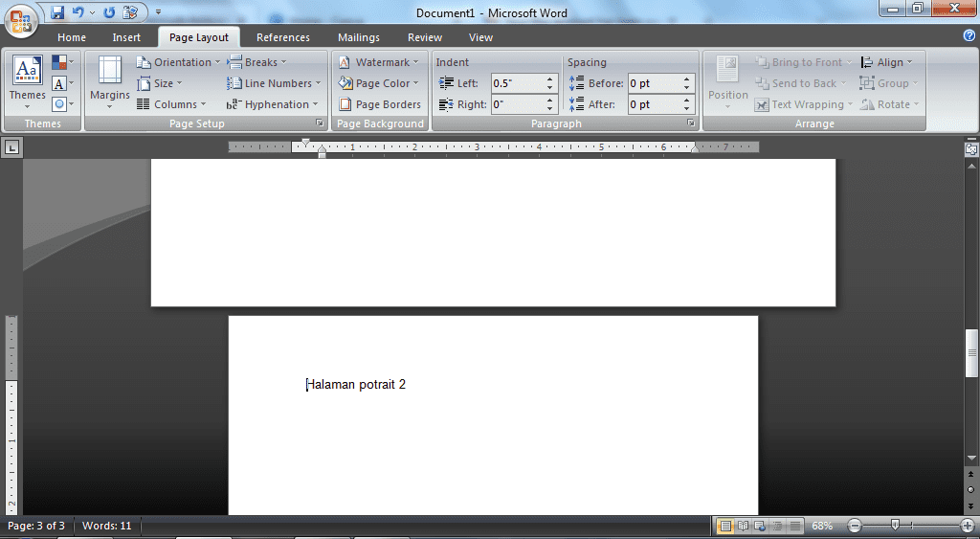Edit Spacing Before field

(654, 83)
